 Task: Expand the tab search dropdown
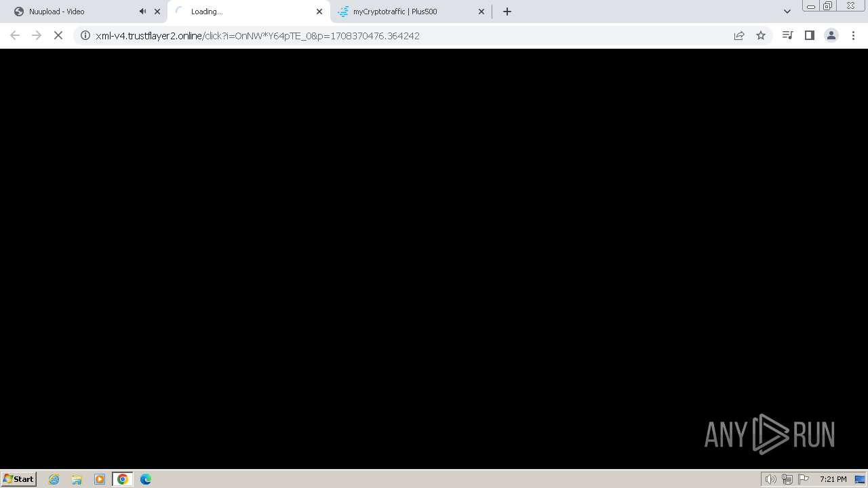(x=787, y=12)
